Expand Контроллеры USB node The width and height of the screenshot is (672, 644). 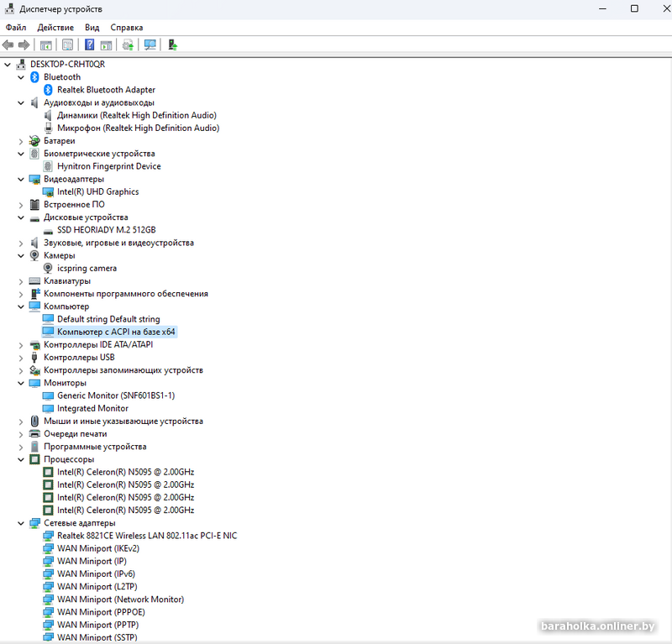pos(20,358)
